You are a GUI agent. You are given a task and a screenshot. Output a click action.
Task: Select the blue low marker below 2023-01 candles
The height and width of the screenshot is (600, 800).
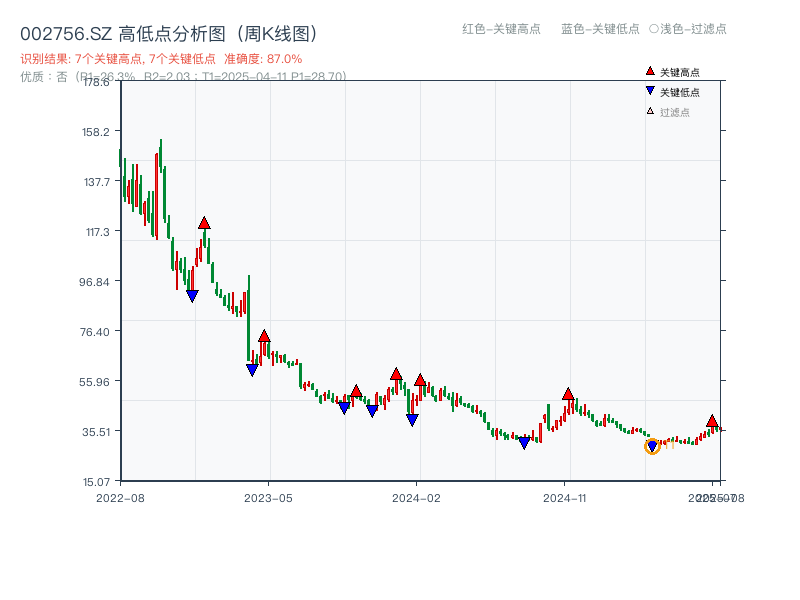point(193,294)
